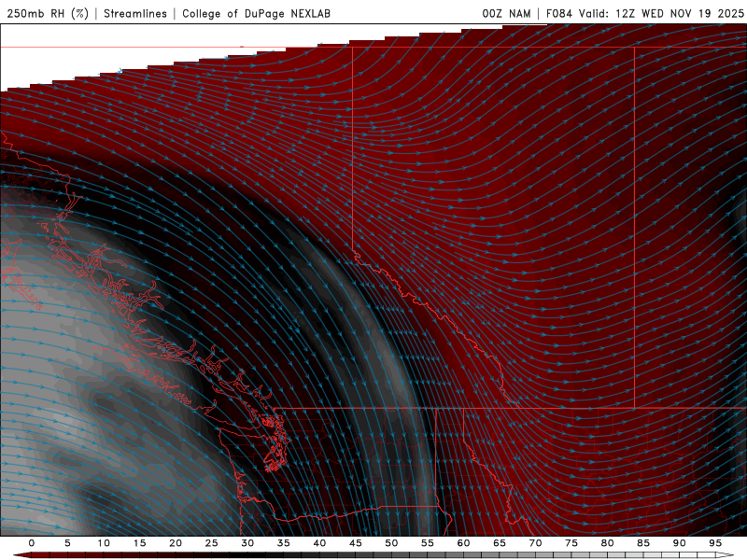Select the colorbar tick label "65"
The width and height of the screenshot is (747, 560).
(500, 543)
